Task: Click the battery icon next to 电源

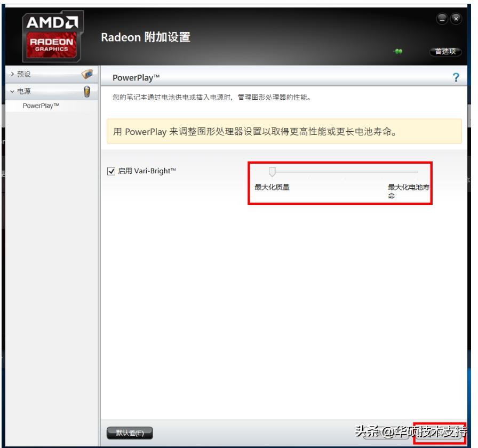Action: tap(87, 91)
